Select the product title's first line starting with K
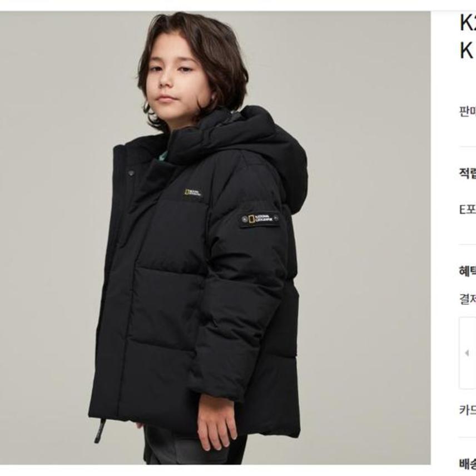476x476 pixels. pos(468,23)
